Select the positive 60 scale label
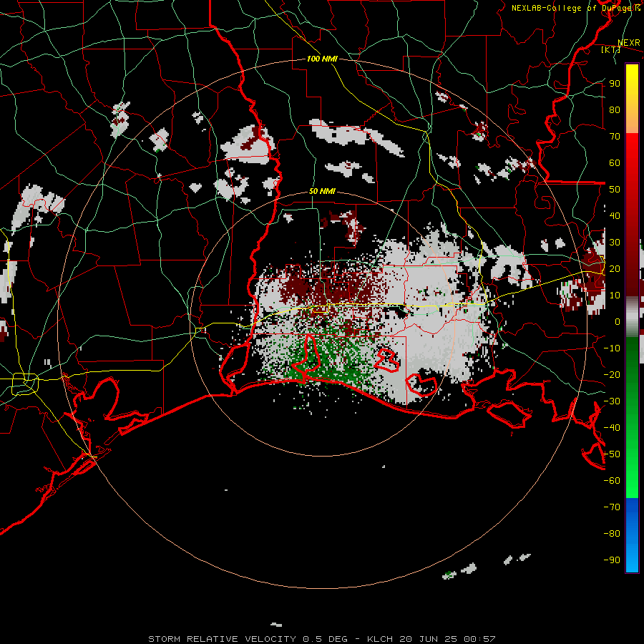644x644 pixels. click(615, 162)
